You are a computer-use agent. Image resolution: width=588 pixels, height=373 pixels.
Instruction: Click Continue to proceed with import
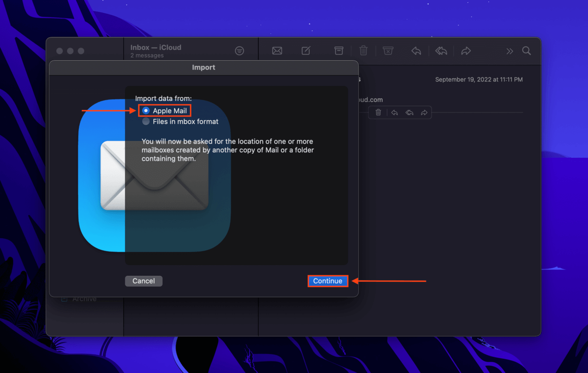(x=328, y=281)
